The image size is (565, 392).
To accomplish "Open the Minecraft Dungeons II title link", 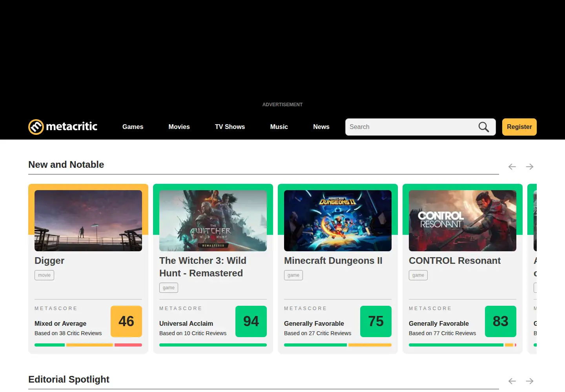I will tap(333, 261).
